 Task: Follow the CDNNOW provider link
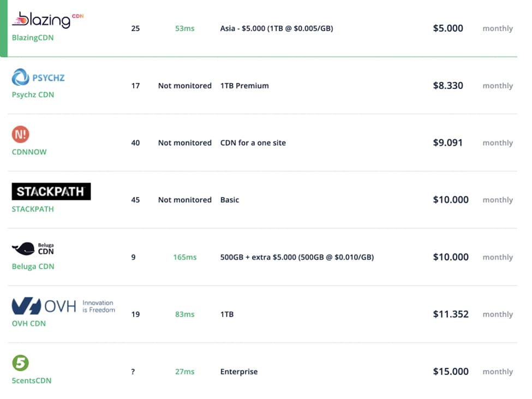29,152
